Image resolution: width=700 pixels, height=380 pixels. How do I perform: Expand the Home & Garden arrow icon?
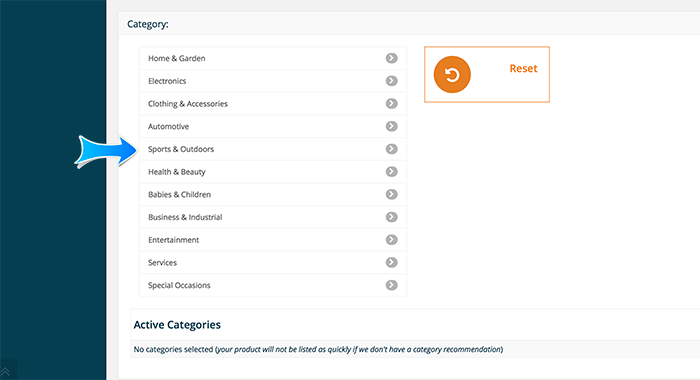392,58
